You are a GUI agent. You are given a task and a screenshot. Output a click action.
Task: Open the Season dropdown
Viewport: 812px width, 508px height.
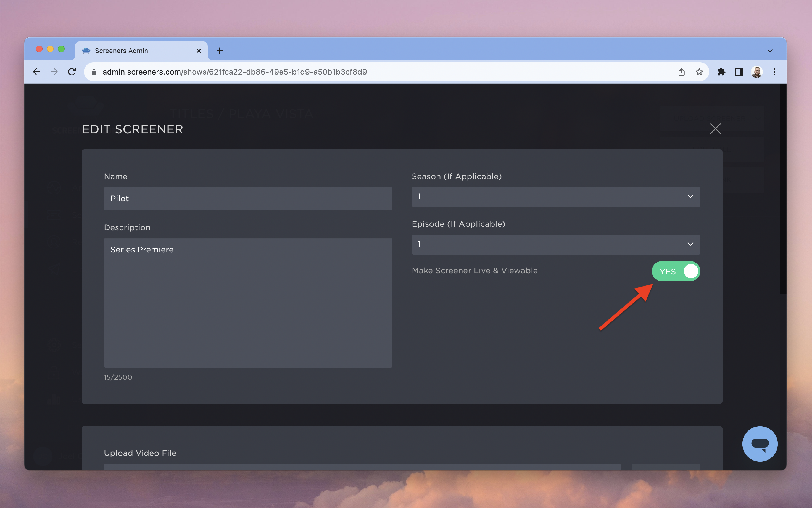[x=556, y=197]
